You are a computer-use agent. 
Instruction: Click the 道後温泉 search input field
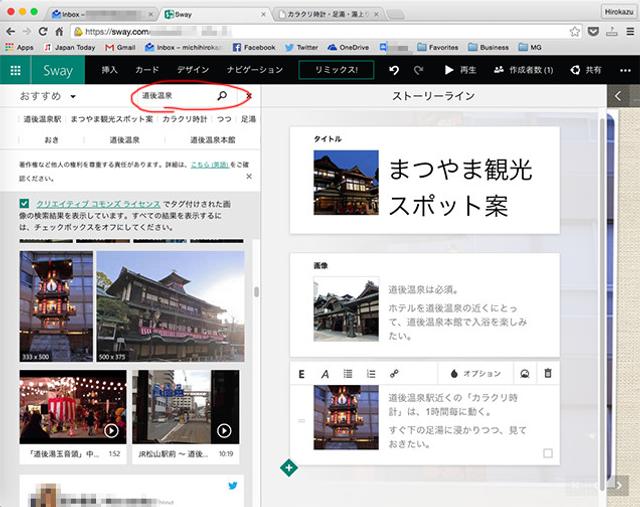pyautogui.click(x=175, y=95)
